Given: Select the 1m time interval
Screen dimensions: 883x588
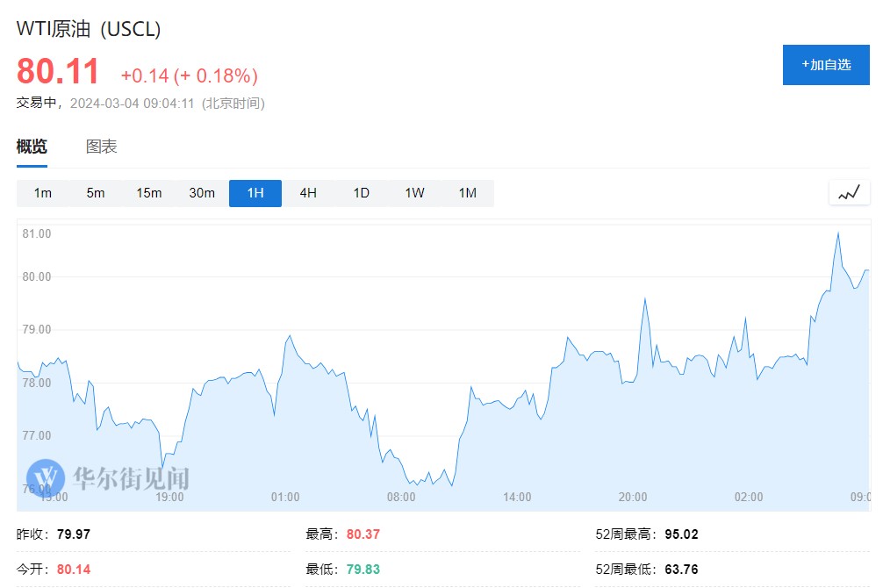Looking at the screenshot, I should [x=42, y=193].
